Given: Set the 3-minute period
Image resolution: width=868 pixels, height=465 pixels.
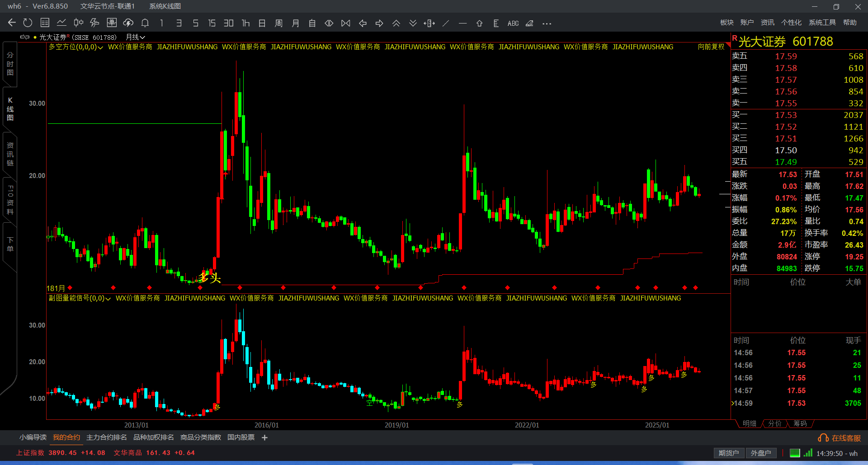Looking at the screenshot, I should pyautogui.click(x=179, y=23).
